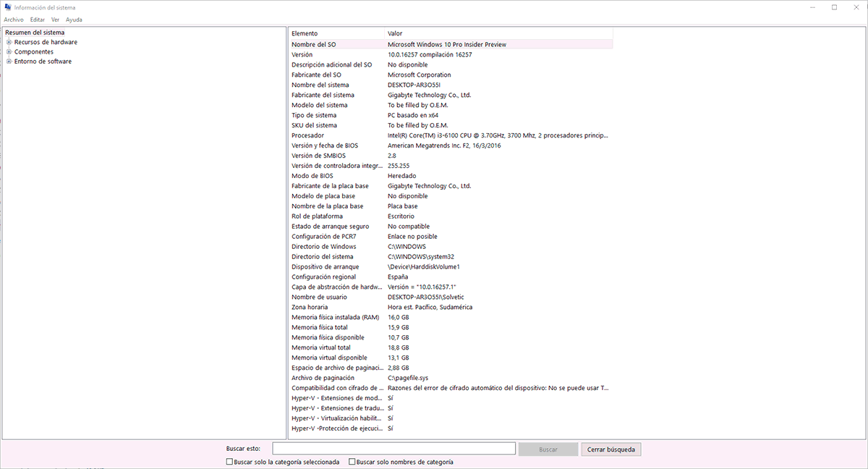This screenshot has width=868, height=469.
Task: Click 2,88 GB pagefile space value
Action: tap(399, 368)
